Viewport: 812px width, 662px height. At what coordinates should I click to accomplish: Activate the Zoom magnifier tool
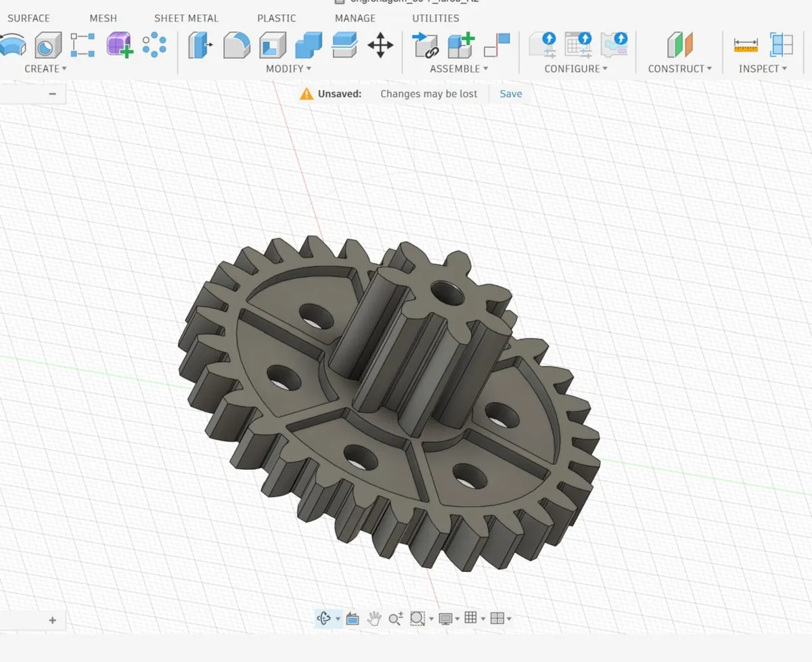pyautogui.click(x=396, y=618)
